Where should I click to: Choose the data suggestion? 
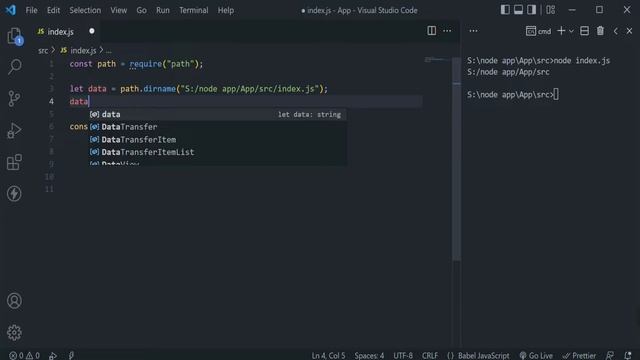[x=218, y=114]
